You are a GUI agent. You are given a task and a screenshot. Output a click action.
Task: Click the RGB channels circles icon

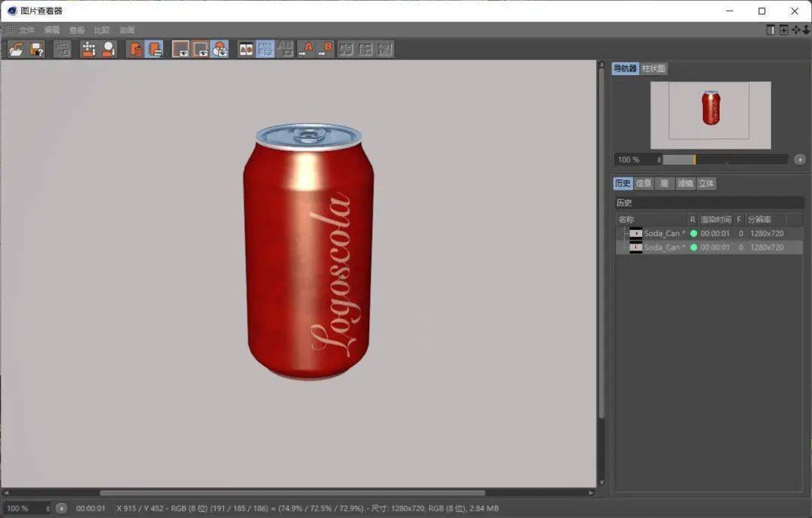(220, 50)
